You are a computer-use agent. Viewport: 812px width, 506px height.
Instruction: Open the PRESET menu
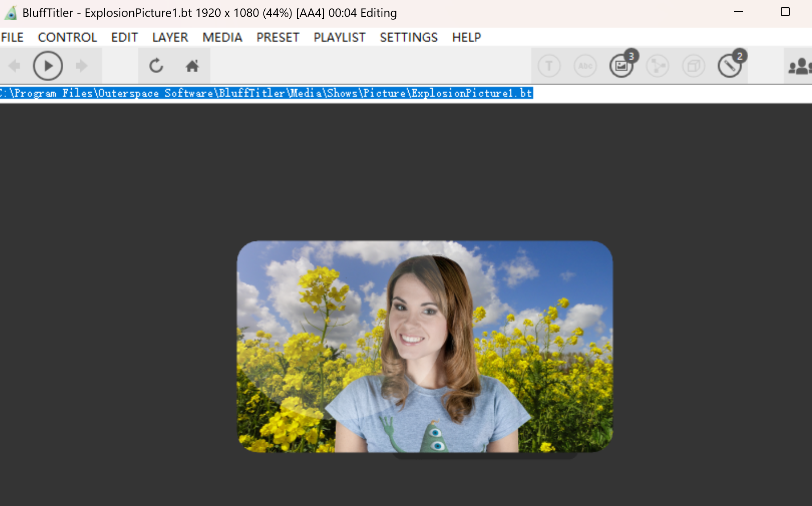pyautogui.click(x=278, y=37)
